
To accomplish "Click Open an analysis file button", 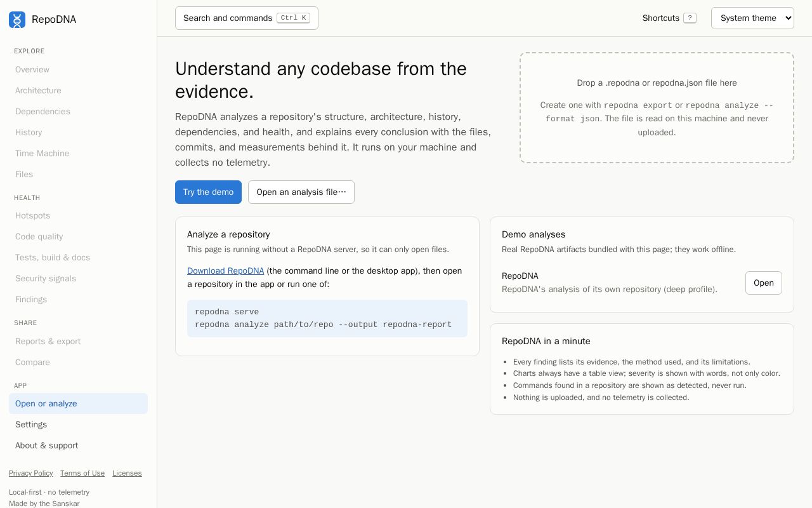I will (301, 192).
